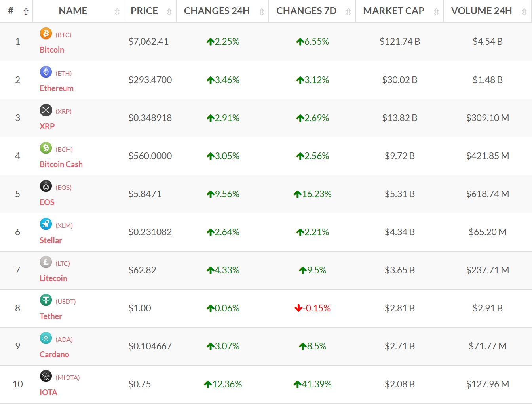This screenshot has height=404, width=532.
Task: Select EOS price $5.8471
Action: point(145,194)
